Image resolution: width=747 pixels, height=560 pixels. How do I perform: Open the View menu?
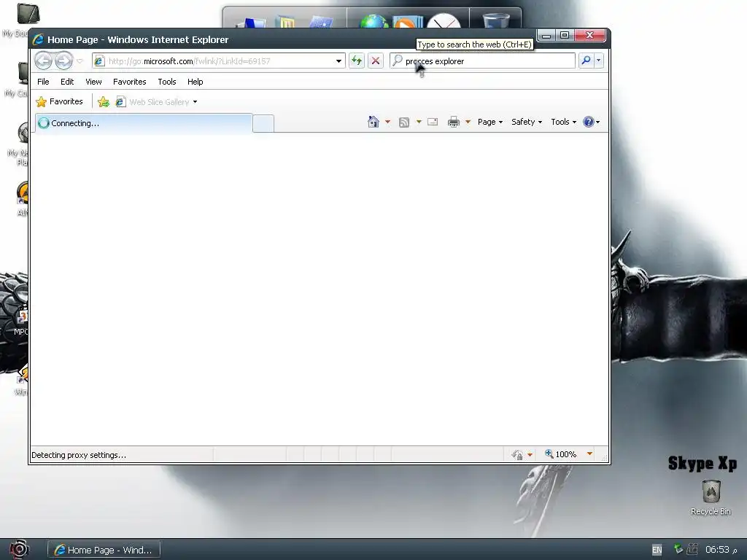coord(93,82)
